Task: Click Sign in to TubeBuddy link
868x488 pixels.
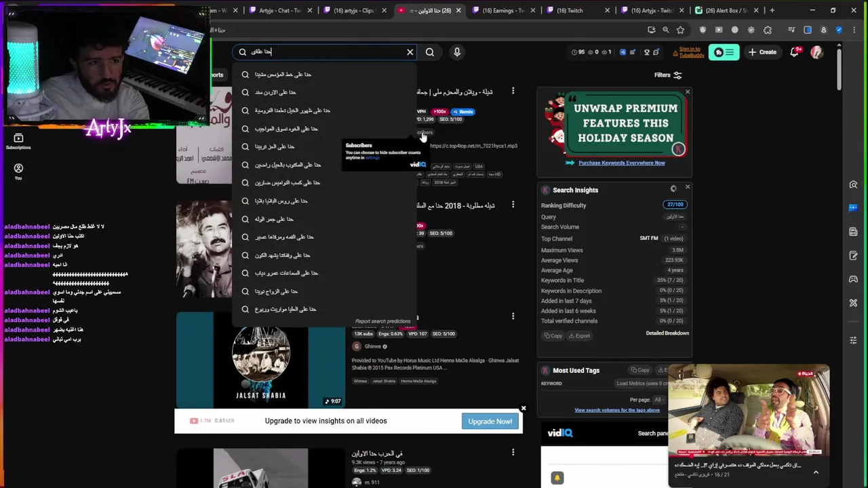Action: [691, 52]
